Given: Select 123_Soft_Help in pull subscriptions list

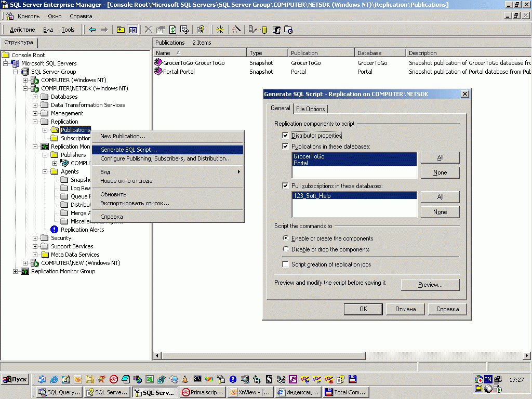Looking at the screenshot, I should (x=354, y=196).
